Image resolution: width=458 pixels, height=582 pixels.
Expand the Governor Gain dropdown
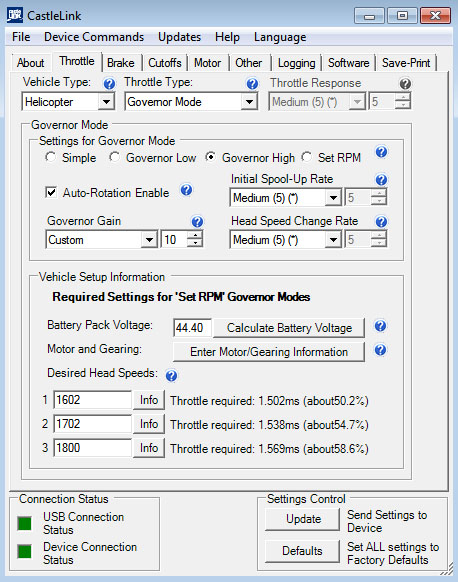[149, 239]
